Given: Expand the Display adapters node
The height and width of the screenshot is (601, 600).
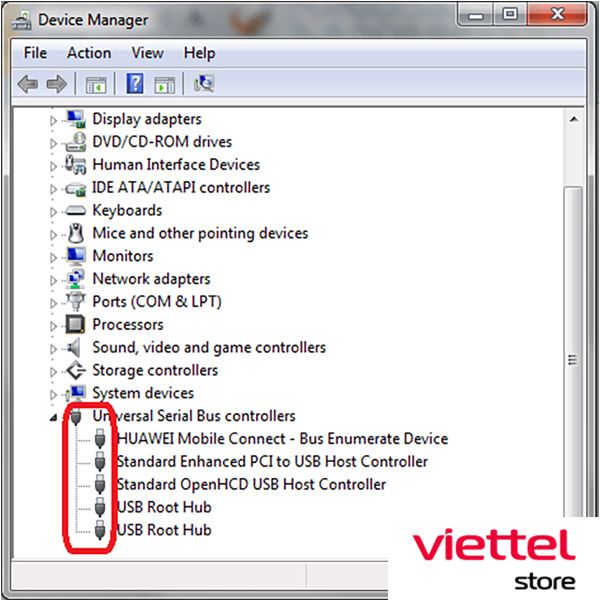Looking at the screenshot, I should pos(54,120).
